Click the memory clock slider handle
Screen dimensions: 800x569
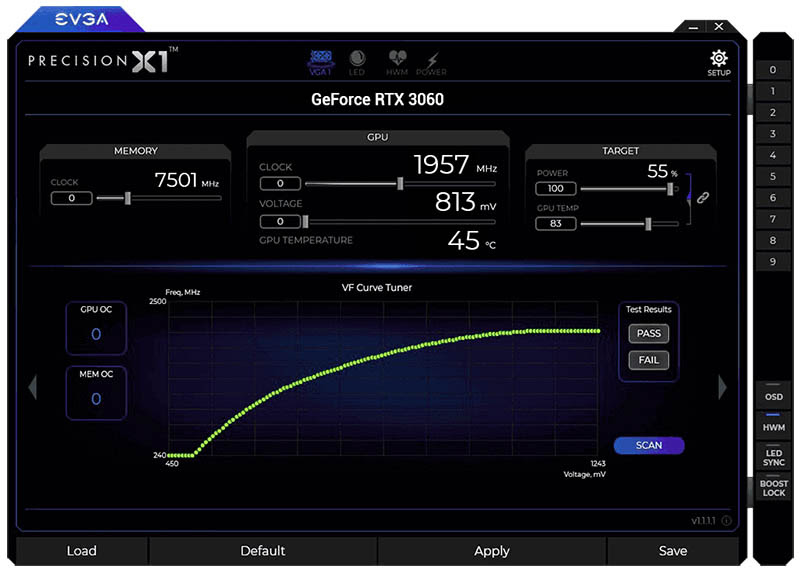(128, 198)
